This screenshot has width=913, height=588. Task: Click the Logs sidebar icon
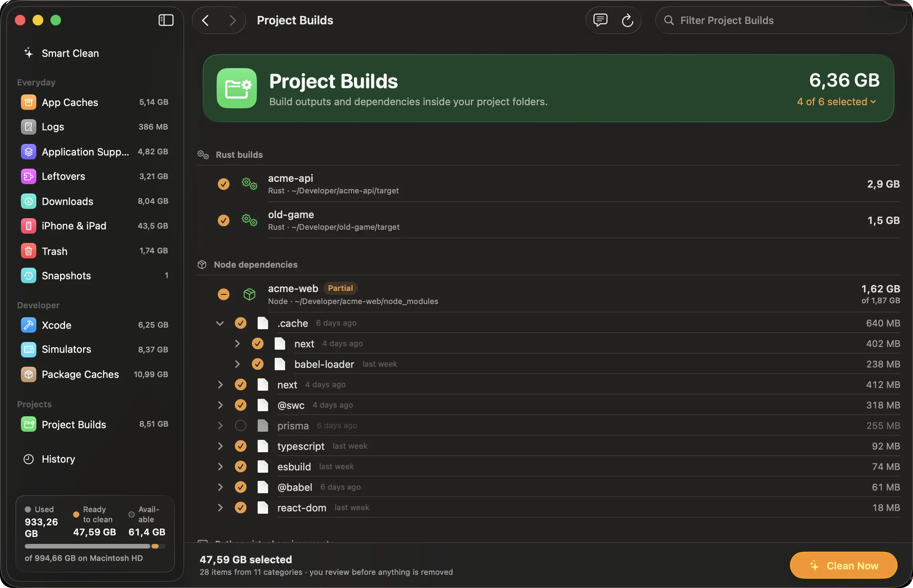[29, 127]
